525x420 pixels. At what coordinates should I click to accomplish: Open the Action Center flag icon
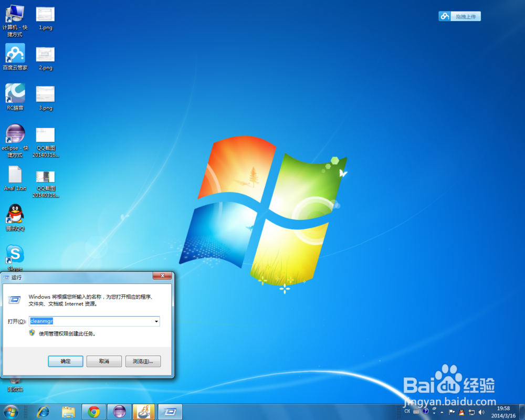pos(451,412)
